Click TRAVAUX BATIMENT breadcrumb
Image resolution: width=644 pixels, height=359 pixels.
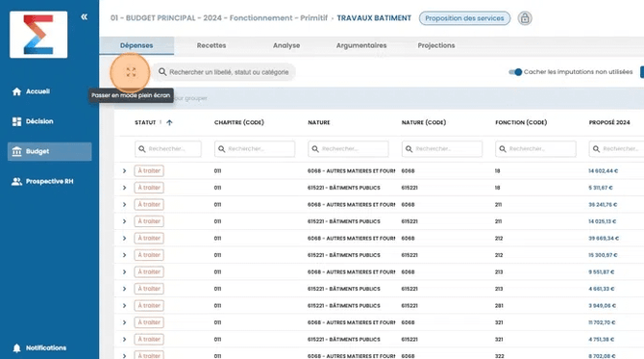374,18
